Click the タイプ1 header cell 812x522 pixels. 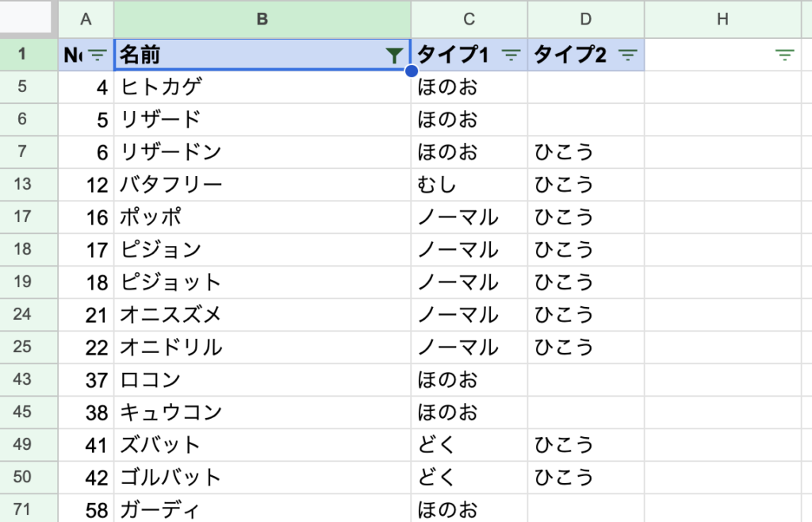tap(469, 55)
